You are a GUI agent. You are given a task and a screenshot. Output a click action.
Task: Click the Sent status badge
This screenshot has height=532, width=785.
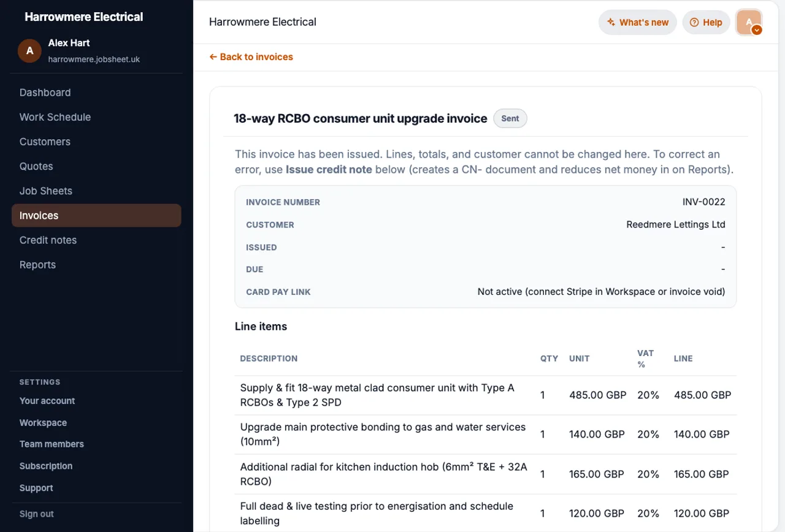[510, 119]
